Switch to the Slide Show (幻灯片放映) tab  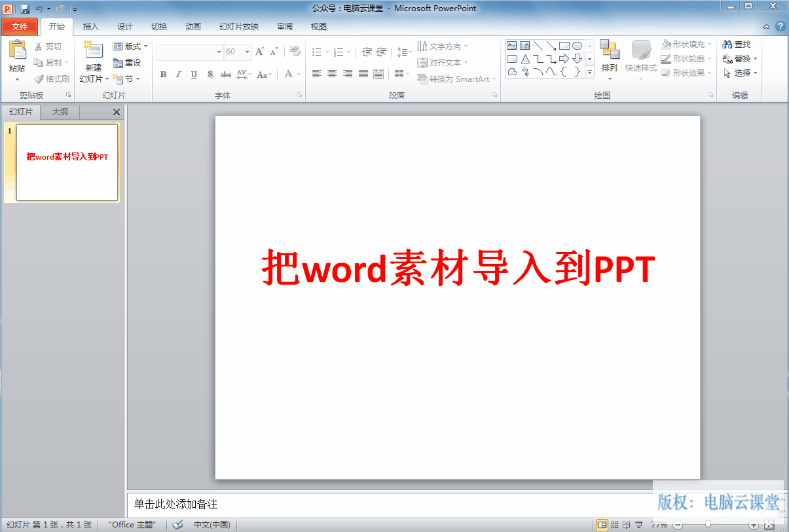coord(239,27)
